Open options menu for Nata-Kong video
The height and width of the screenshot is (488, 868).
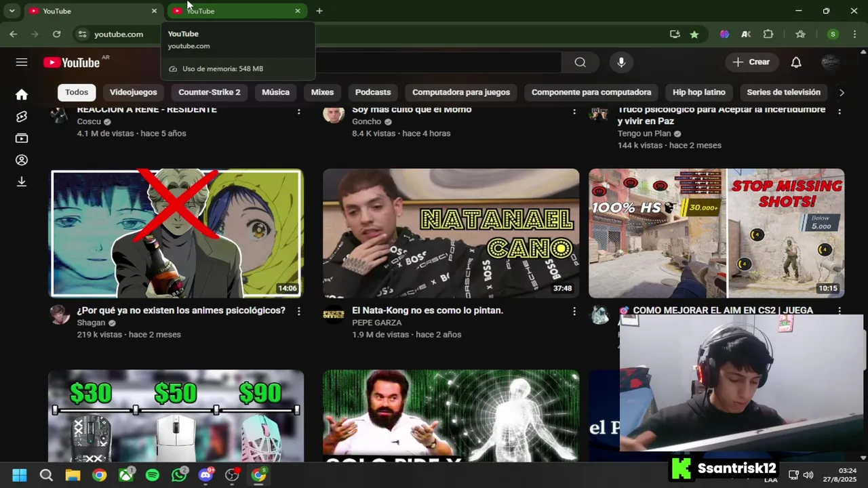(x=574, y=311)
